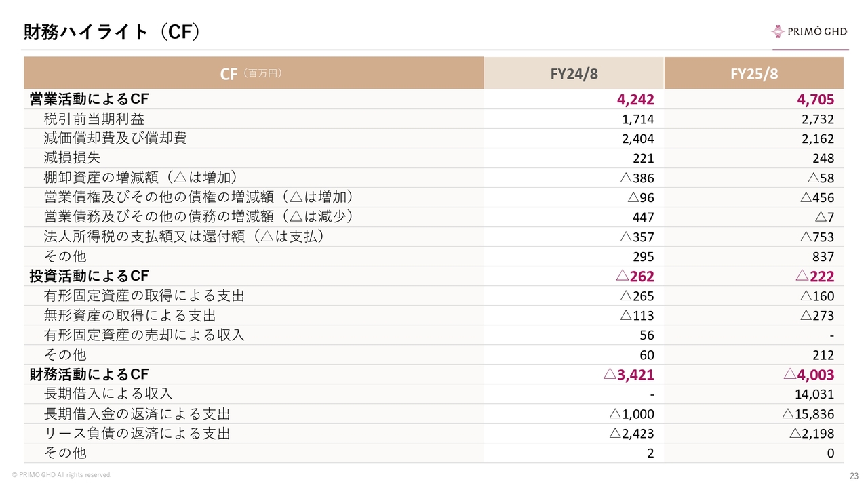Click the △15,836 repayment value
The height and width of the screenshot is (488, 868).
pyautogui.click(x=808, y=414)
